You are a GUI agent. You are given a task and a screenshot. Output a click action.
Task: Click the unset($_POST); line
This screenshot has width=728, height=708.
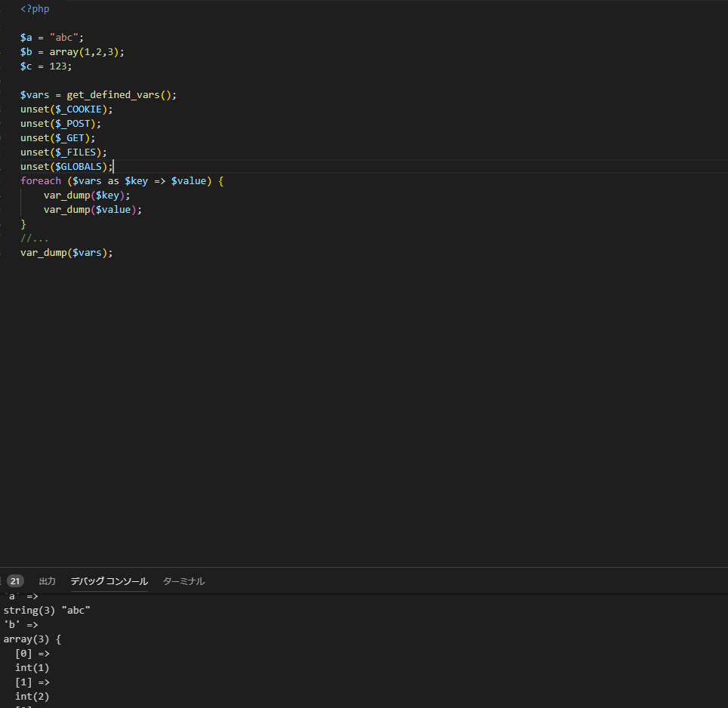click(60, 124)
